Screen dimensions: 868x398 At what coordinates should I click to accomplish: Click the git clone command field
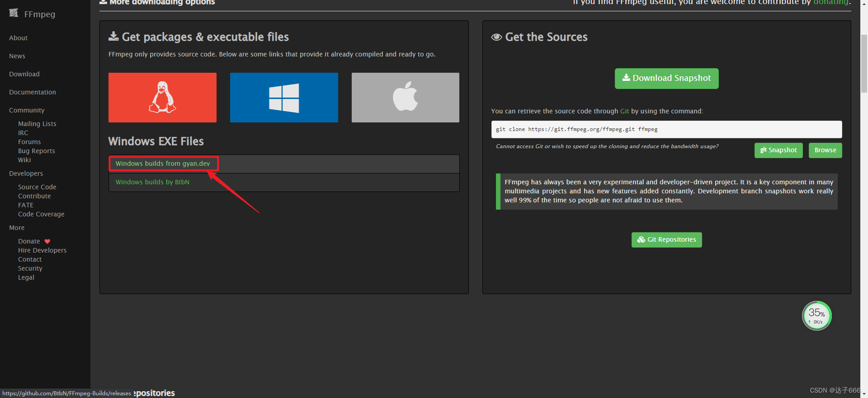click(666, 129)
